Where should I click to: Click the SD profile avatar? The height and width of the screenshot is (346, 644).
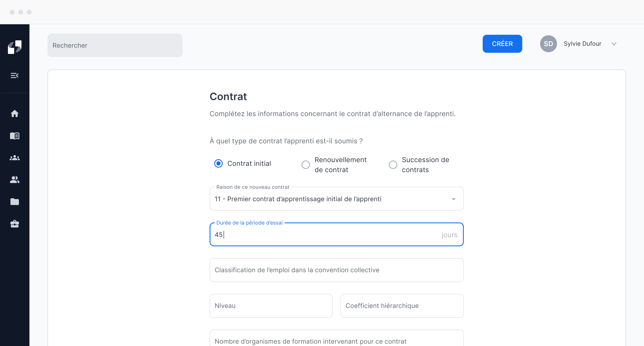(548, 44)
